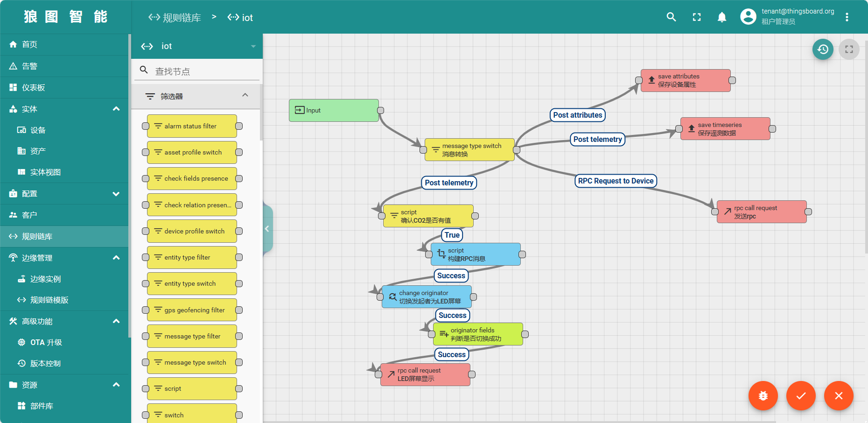Toggle fullscreen mode in header
The width and height of the screenshot is (868, 423).
click(x=697, y=17)
